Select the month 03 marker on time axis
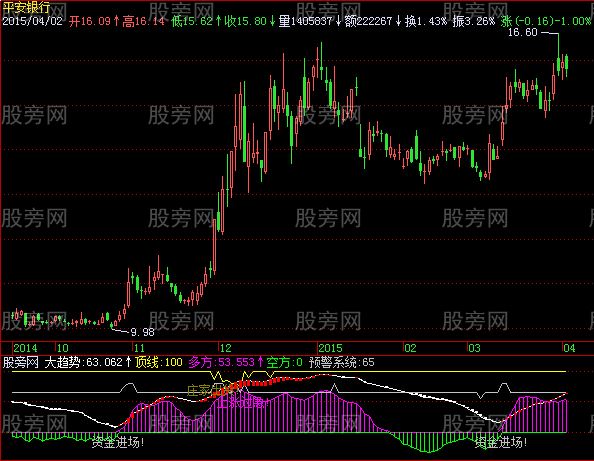Viewport: 594px width, 461px height. pos(474,348)
